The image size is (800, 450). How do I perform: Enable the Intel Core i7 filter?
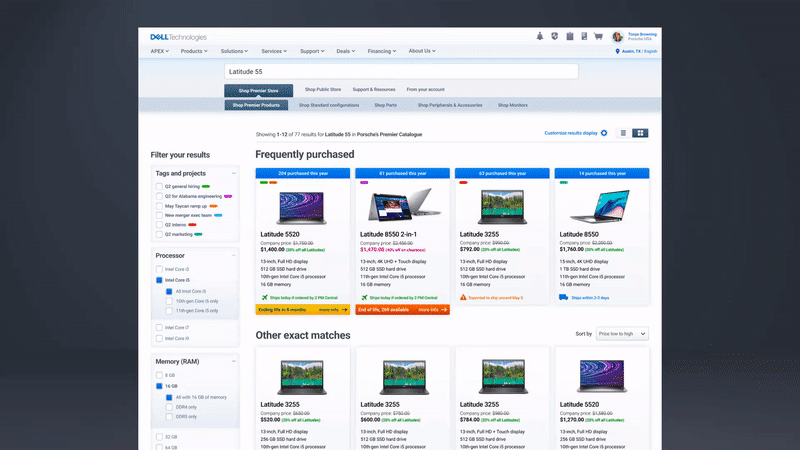(x=159, y=328)
